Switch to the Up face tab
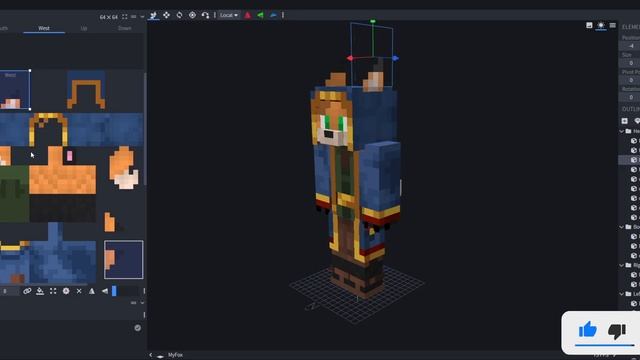 click(x=84, y=29)
